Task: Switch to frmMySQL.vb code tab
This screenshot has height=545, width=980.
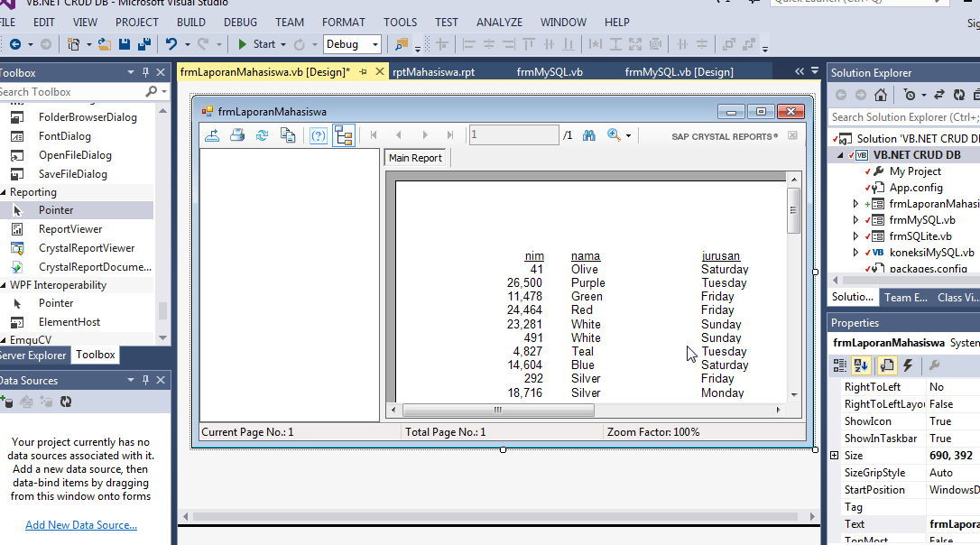Action: click(550, 72)
